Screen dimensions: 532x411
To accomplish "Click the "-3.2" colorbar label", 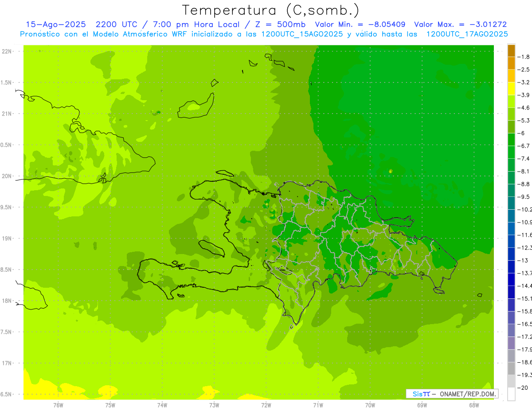I will [524, 82].
